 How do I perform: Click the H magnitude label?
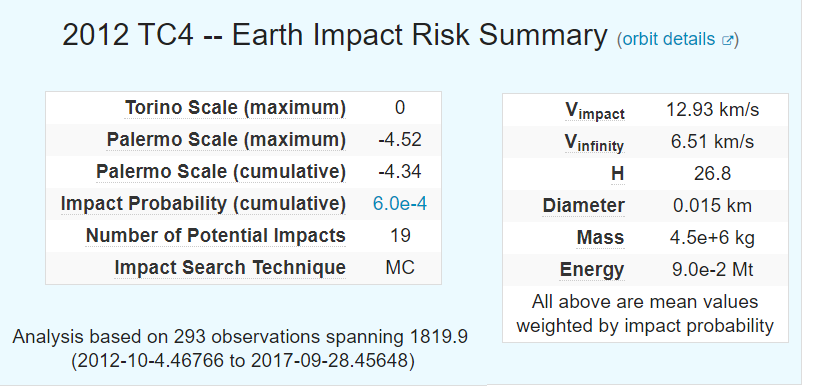click(x=617, y=174)
